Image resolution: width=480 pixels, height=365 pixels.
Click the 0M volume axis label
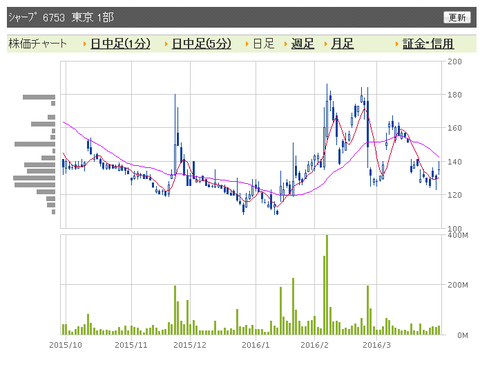pyautogui.click(x=462, y=335)
